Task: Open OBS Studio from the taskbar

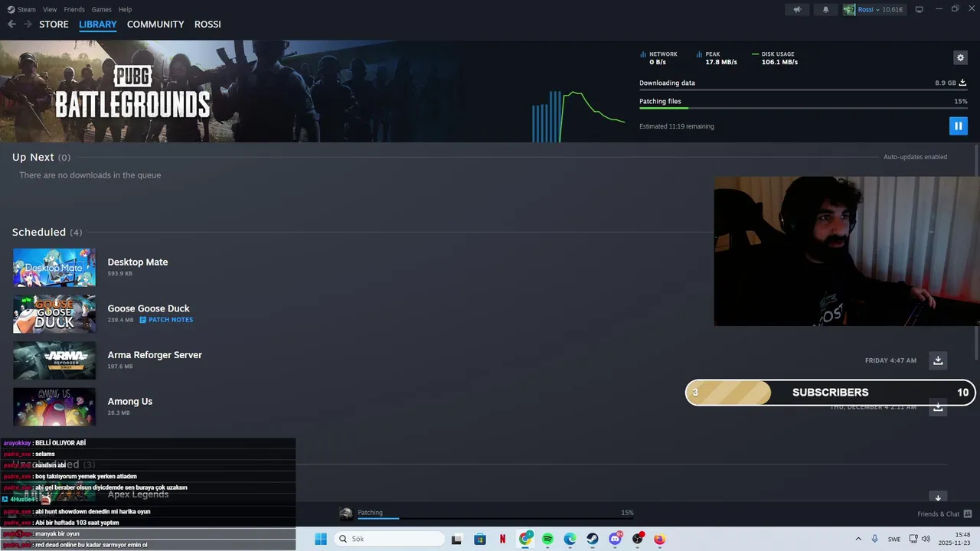Action: point(638,539)
